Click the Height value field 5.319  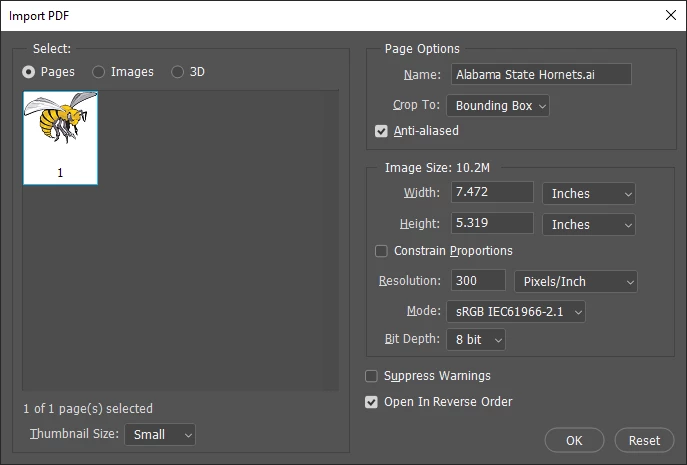click(492, 223)
